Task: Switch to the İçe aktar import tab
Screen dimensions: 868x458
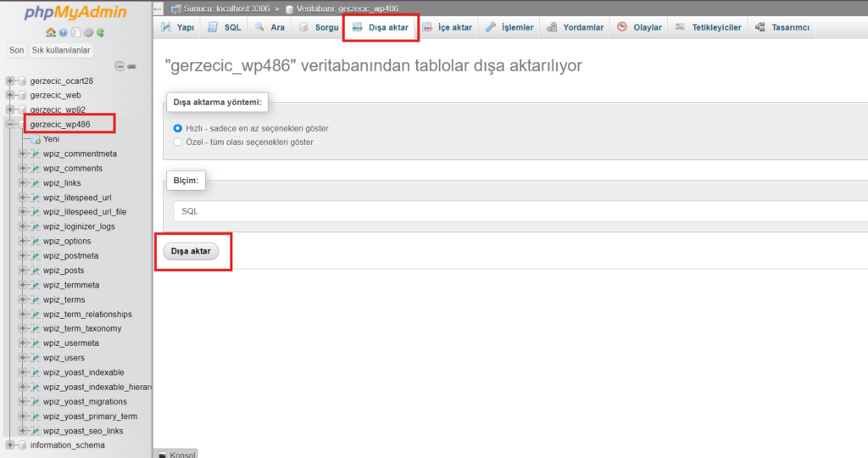Action: pyautogui.click(x=448, y=28)
